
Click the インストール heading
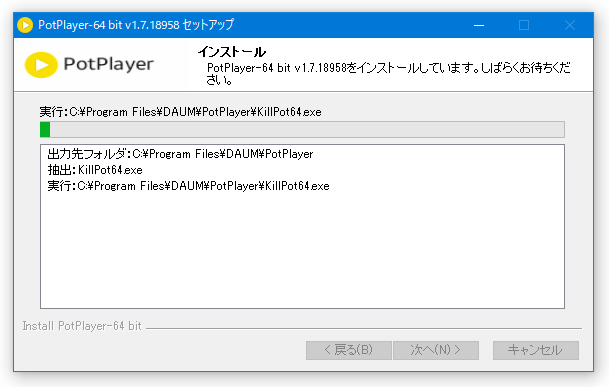[231, 52]
